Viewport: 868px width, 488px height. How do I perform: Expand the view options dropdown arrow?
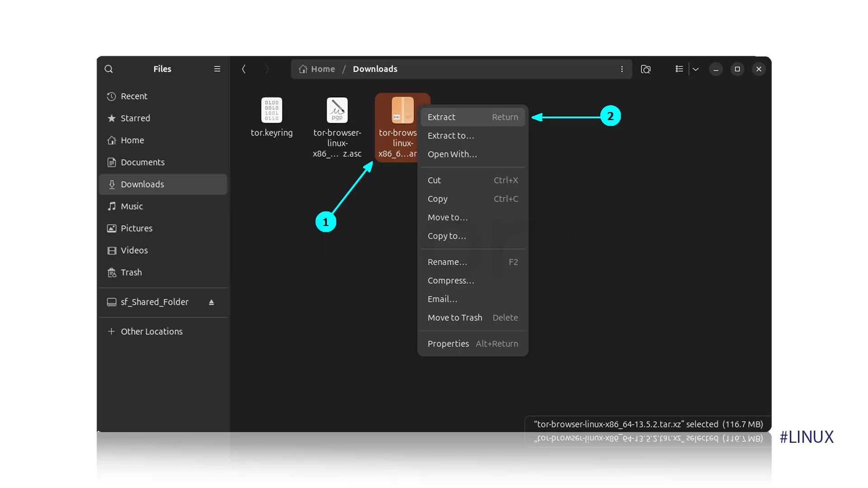coord(696,69)
